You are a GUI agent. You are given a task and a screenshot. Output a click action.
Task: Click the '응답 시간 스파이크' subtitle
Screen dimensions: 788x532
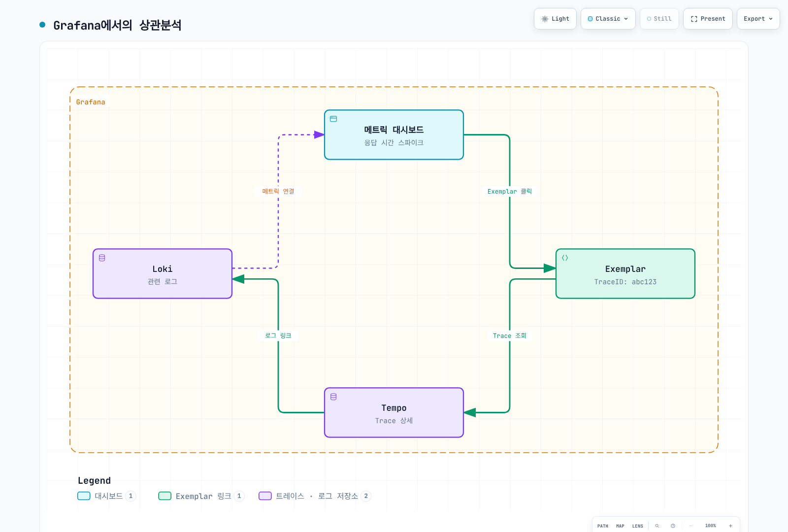click(x=394, y=142)
